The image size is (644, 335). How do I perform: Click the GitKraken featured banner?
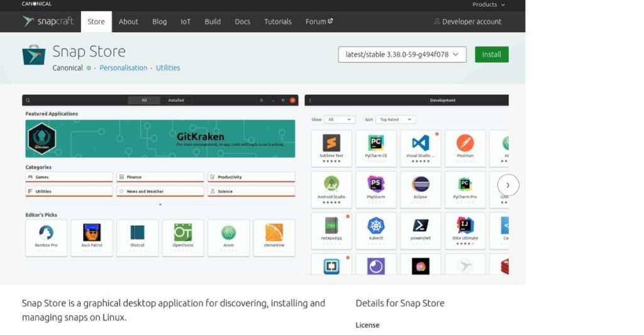click(x=160, y=139)
